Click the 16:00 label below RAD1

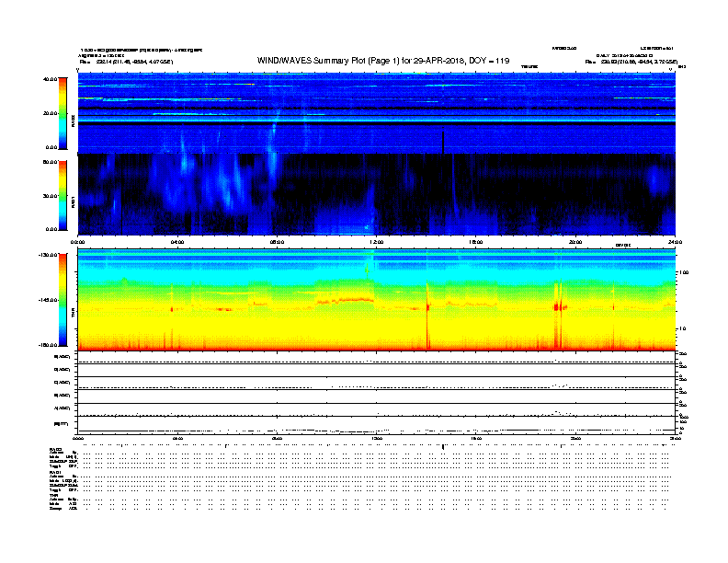click(476, 242)
